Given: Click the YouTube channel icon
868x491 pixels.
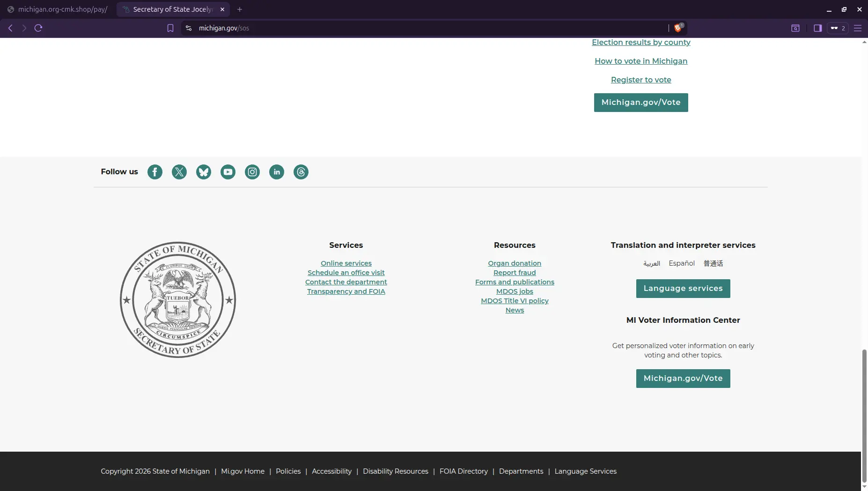Looking at the screenshot, I should coord(228,172).
